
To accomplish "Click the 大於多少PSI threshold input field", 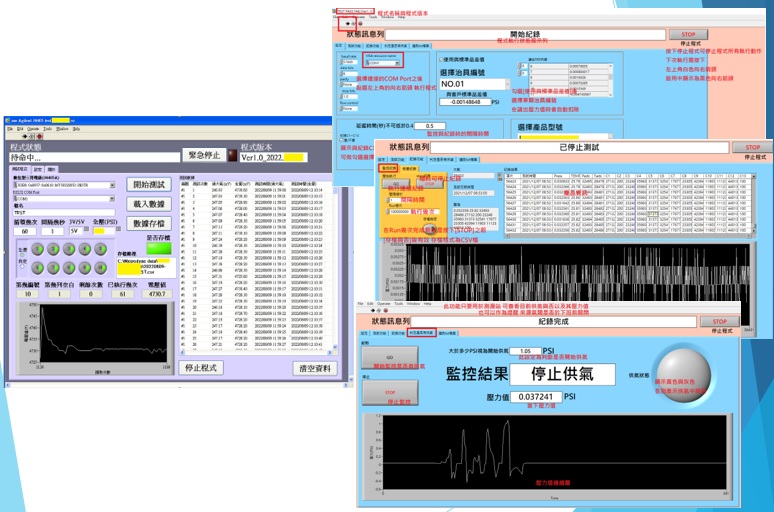I will (x=525, y=351).
